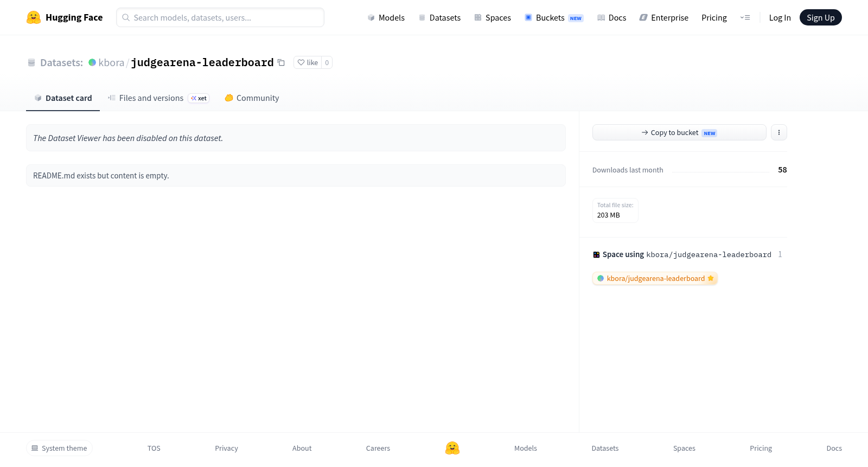Open Enterprise in the top navigation

[664, 17]
